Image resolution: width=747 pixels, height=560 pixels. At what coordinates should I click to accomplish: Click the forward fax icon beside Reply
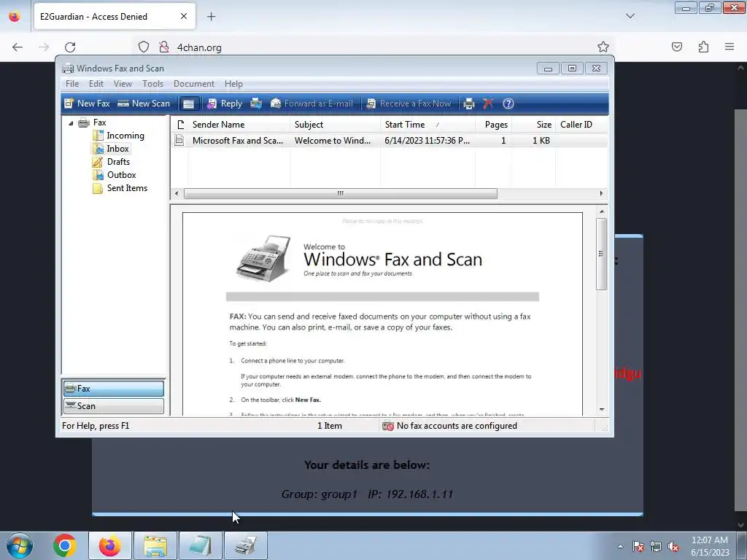(x=256, y=104)
